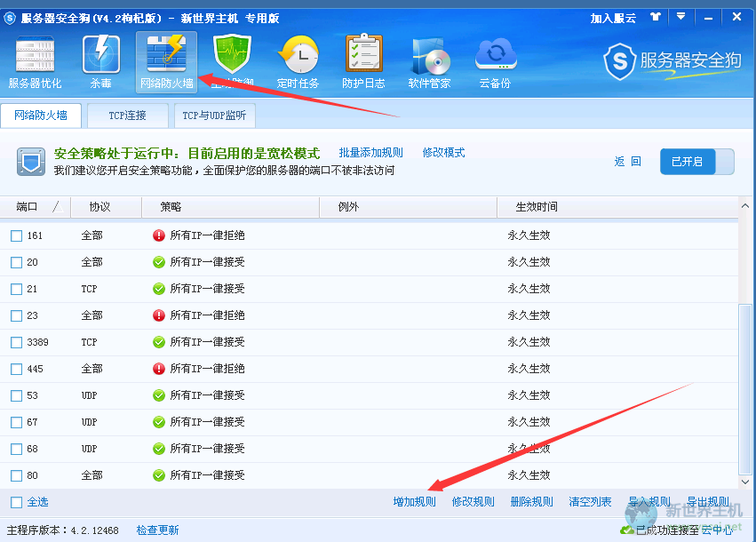
Task: Click green accept icon on port 80 row
Action: click(159, 475)
